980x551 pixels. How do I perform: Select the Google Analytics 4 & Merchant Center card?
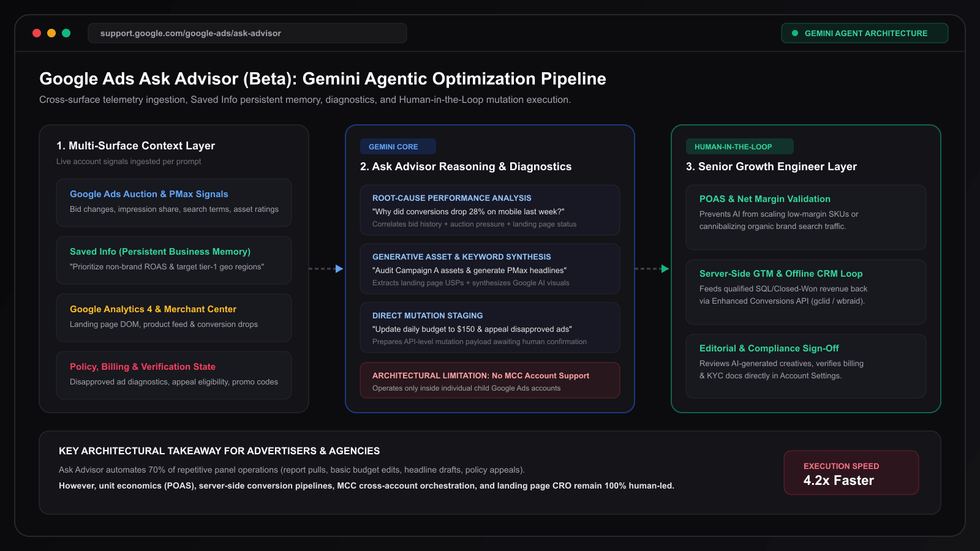pyautogui.click(x=174, y=318)
